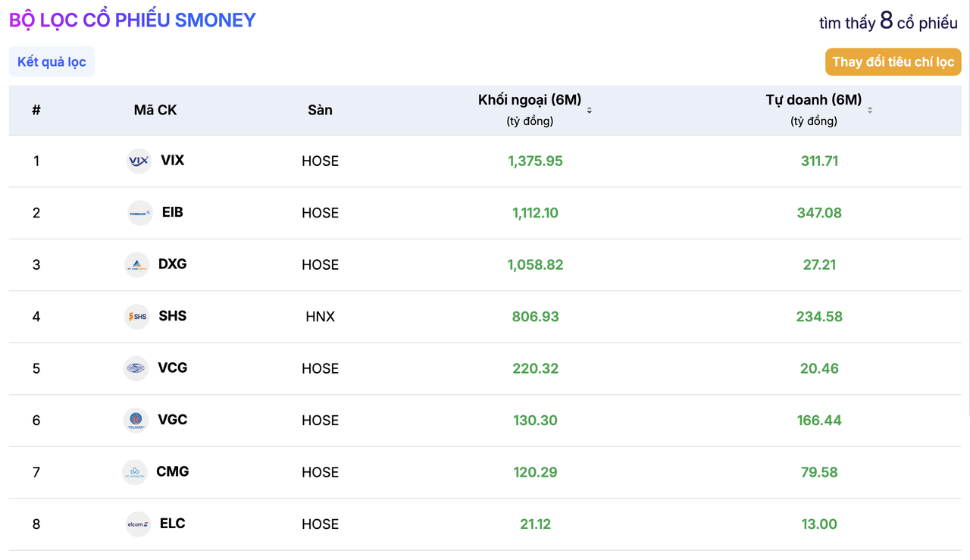Click HOSE exchange cell in EIB row
This screenshot has height=560, width=970.
pyautogui.click(x=320, y=213)
